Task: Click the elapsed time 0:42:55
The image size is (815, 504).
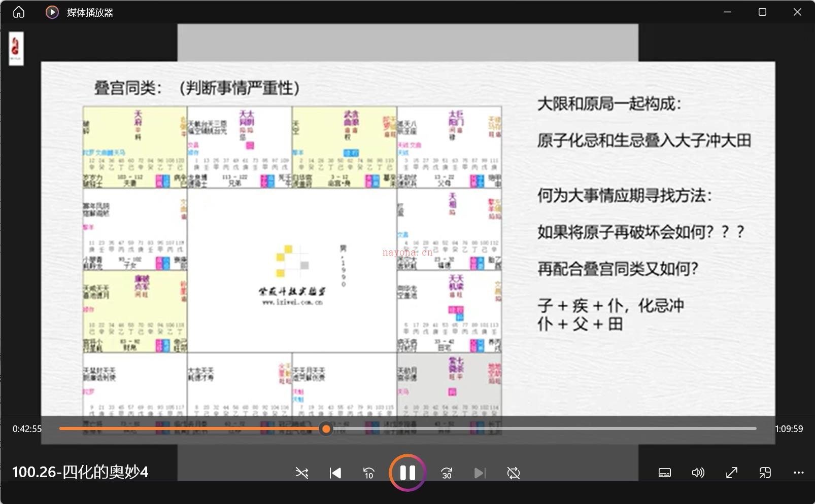Action: pos(27,429)
